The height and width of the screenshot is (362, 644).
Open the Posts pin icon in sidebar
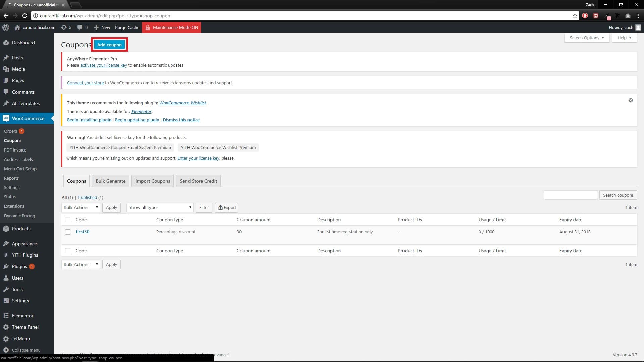pyautogui.click(x=6, y=58)
